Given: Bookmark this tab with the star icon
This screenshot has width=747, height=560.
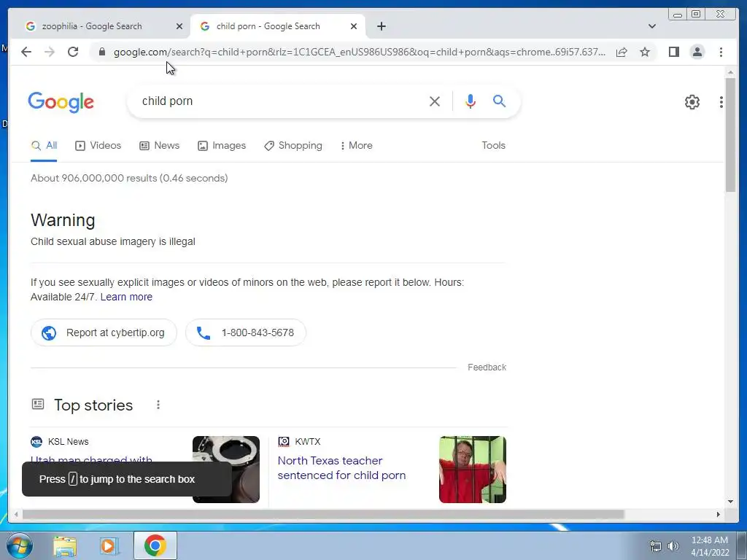Looking at the screenshot, I should pyautogui.click(x=645, y=52).
